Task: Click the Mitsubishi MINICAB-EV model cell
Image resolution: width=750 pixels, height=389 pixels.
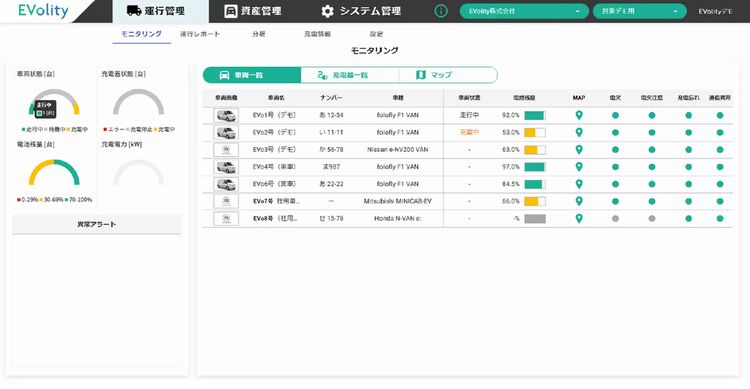Action: (x=397, y=201)
